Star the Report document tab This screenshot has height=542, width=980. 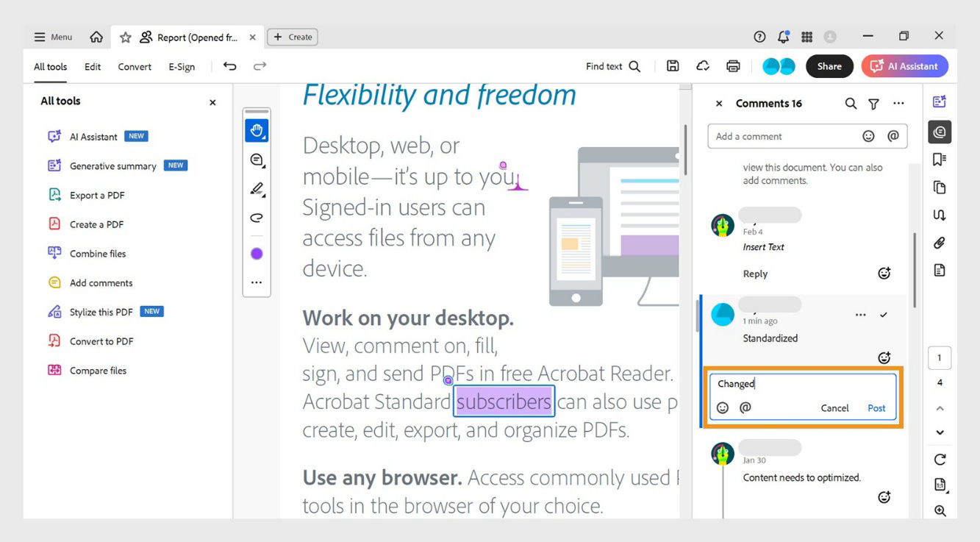(126, 37)
